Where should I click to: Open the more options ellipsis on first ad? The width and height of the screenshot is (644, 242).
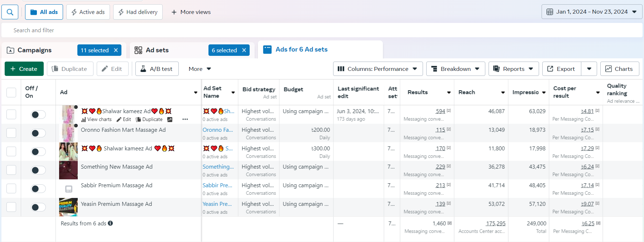185,119
